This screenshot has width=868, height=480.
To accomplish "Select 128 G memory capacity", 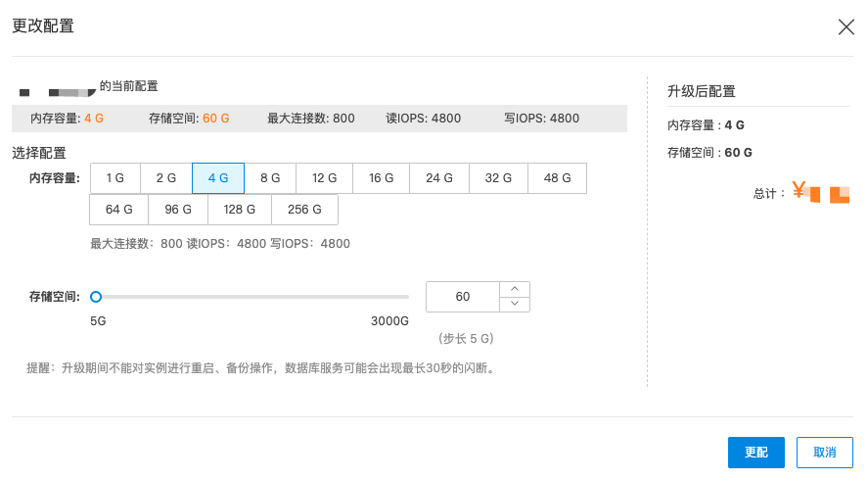I will coord(240,210).
